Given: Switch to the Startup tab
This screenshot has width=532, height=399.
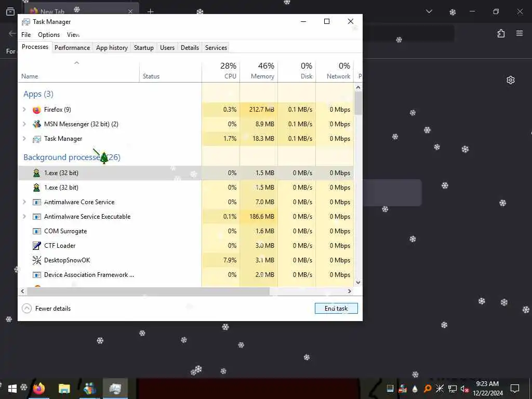Looking at the screenshot, I should click(143, 48).
